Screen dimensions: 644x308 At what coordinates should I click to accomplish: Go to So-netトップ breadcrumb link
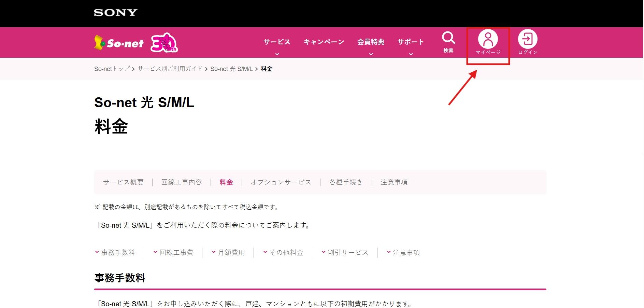112,69
